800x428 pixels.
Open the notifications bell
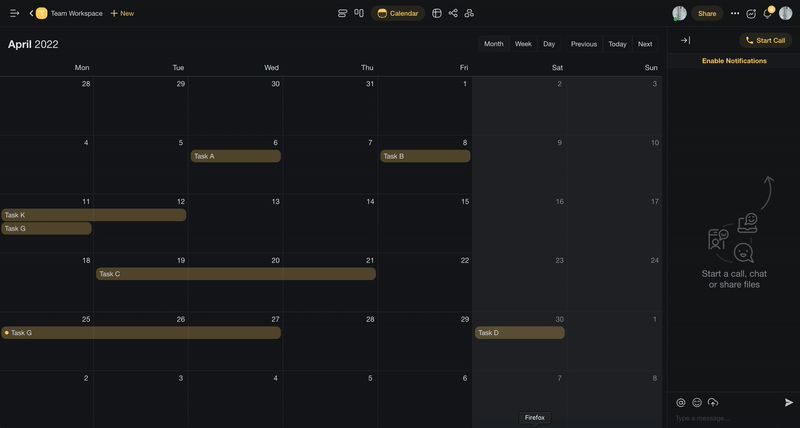(767, 13)
